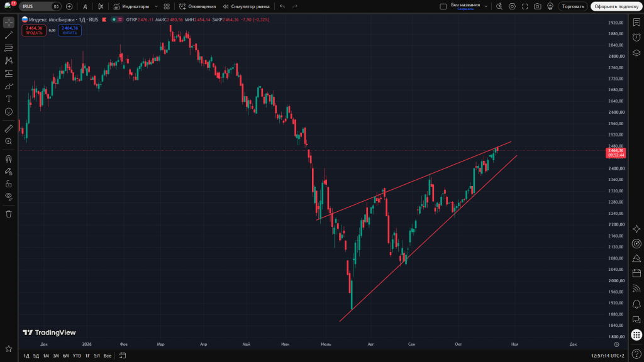Open the emoji and icons tool
This screenshot has width=644, height=362.
tap(9, 112)
